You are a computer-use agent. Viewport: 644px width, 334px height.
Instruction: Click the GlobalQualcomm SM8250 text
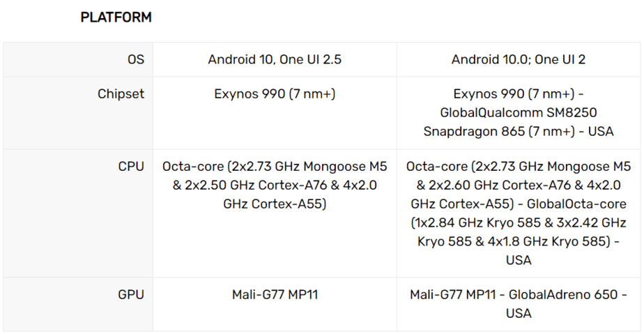(519, 112)
